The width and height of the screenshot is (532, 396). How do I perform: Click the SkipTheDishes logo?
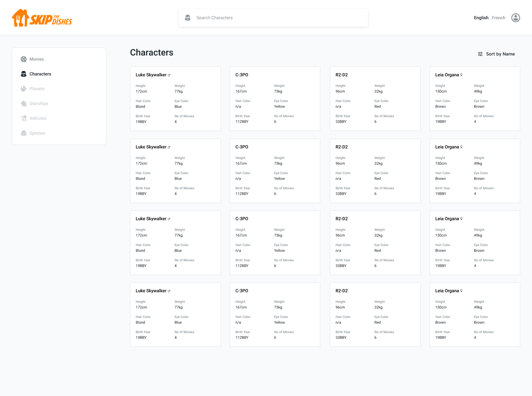pyautogui.click(x=42, y=18)
